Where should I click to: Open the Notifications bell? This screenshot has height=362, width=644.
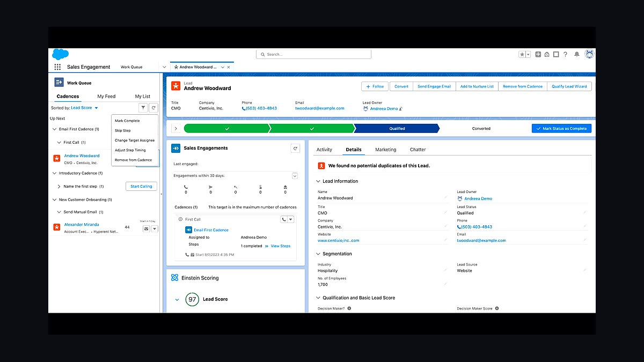click(x=577, y=54)
